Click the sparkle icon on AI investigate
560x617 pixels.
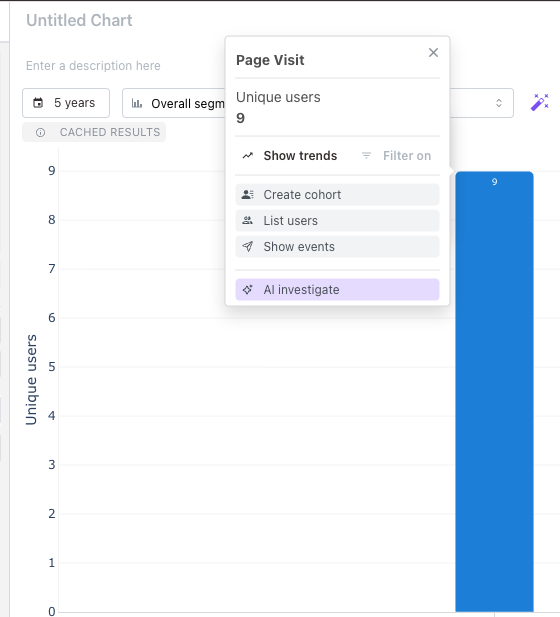[248, 290]
